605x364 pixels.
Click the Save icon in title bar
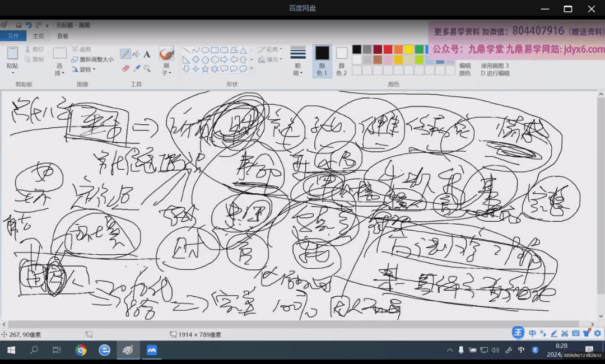tap(18, 25)
